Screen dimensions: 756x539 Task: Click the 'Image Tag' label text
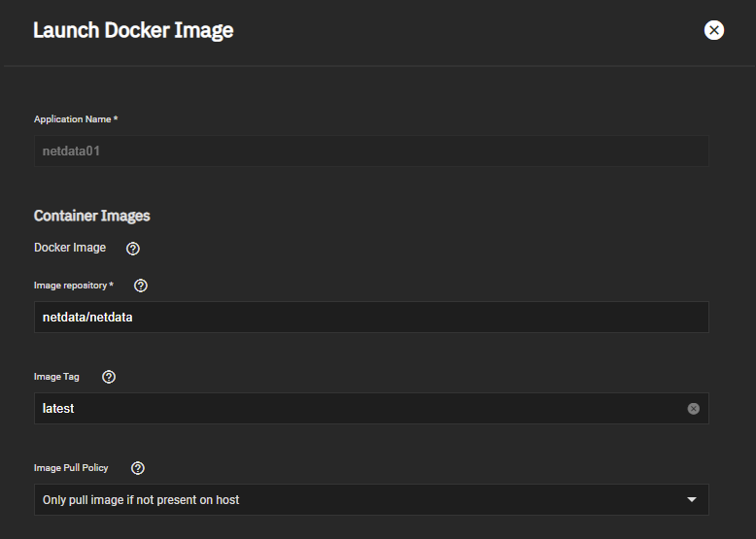pos(56,377)
